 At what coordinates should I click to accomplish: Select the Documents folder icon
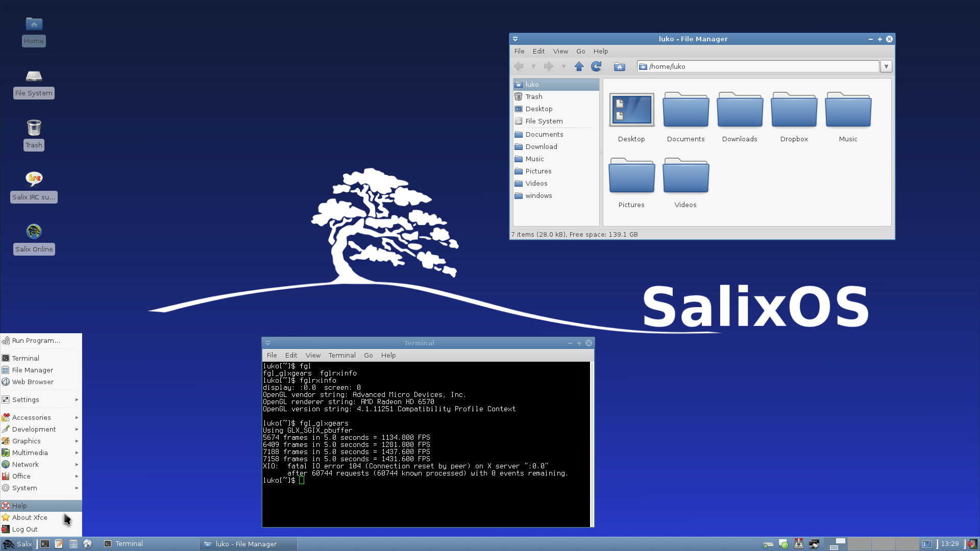685,117
